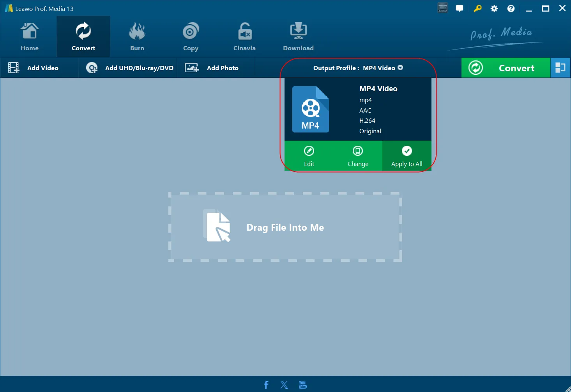Click the key registration icon

pyautogui.click(x=477, y=9)
